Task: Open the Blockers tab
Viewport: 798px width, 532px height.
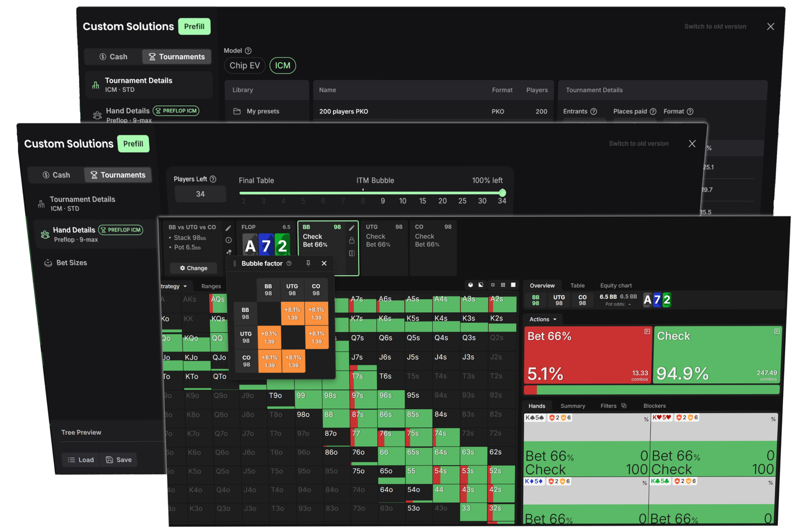Action: pyautogui.click(x=654, y=406)
